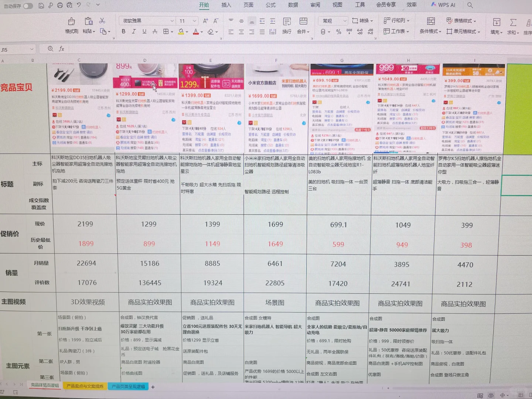Click the fx insert function icon
532x399 pixels.
pyautogui.click(x=61, y=49)
